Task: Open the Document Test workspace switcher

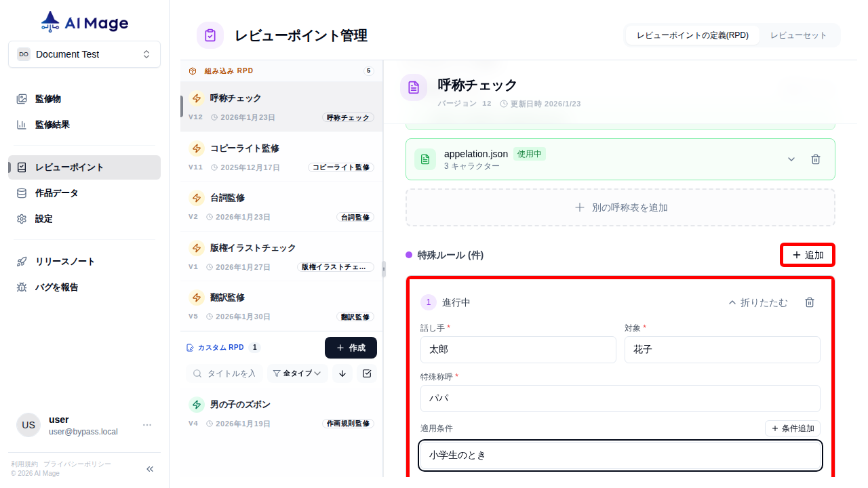Action: point(84,54)
